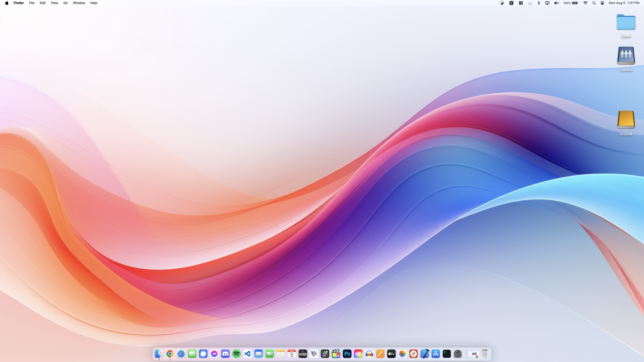644x362 pixels.
Task: Open the battery status dropdown
Action: click(x=574, y=3)
